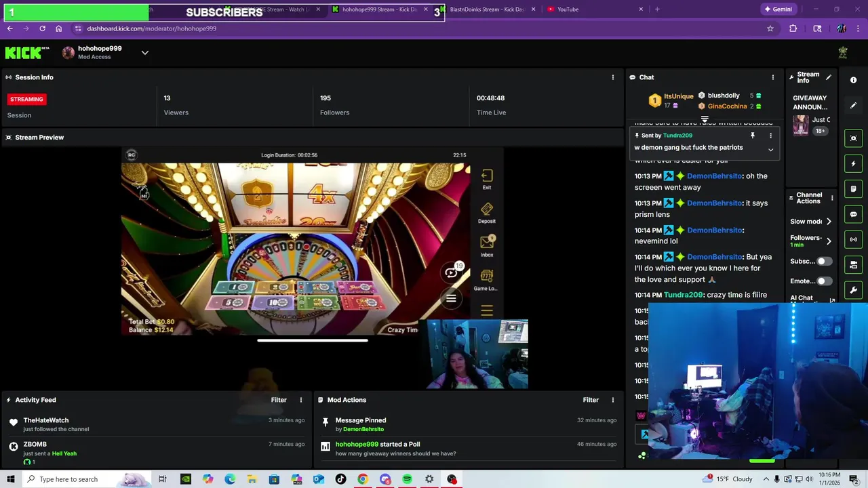Click browser address bar URL

click(151, 28)
